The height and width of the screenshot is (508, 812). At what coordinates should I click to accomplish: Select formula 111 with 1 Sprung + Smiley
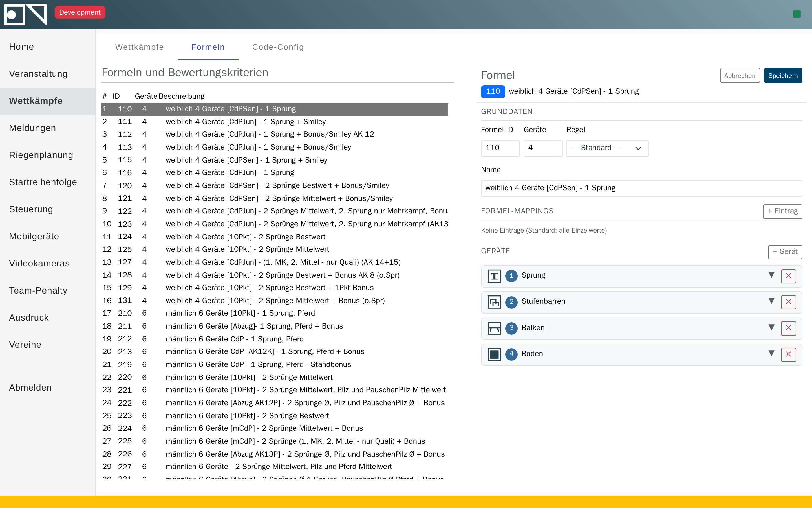pos(275,122)
